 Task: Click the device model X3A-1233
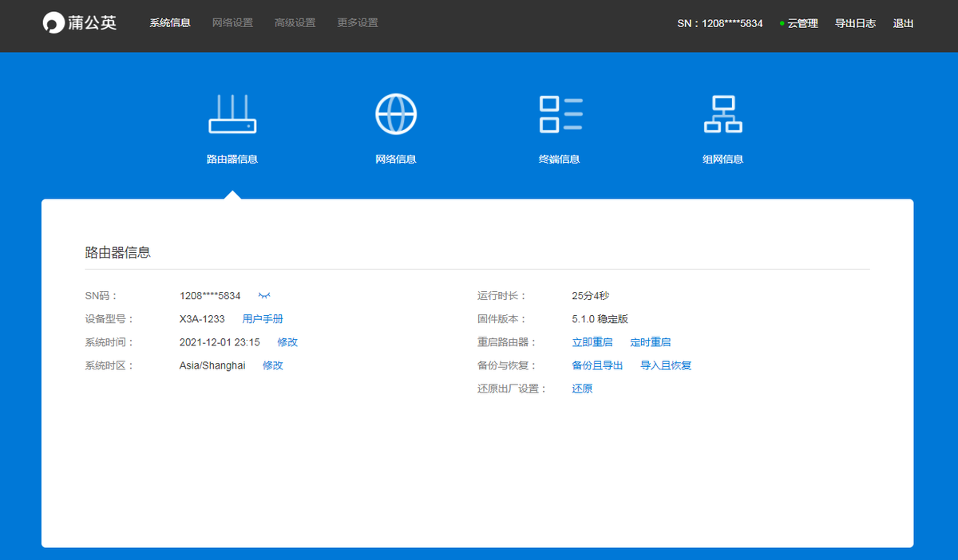[202, 319]
